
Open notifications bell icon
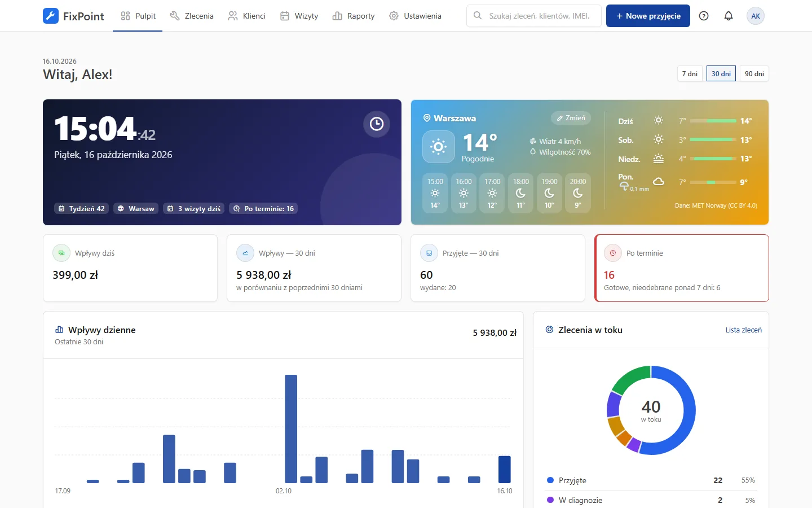tap(729, 16)
